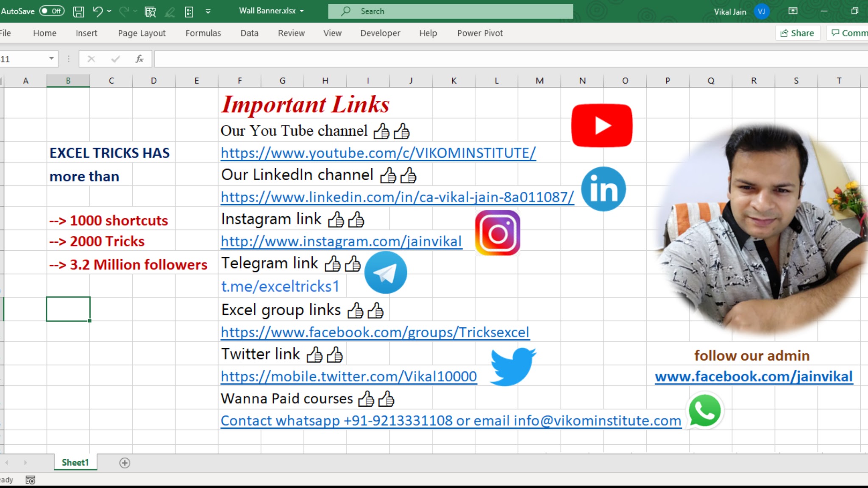Click in the Search box
868x488 pixels.
[450, 11]
